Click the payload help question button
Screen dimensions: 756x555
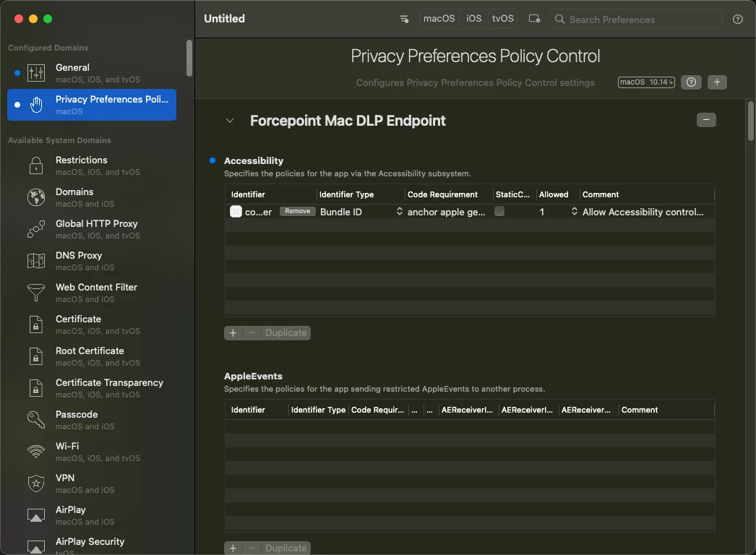(x=691, y=82)
